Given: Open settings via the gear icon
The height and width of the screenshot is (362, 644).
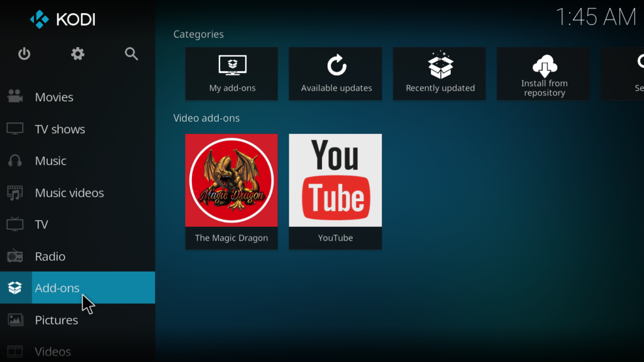Looking at the screenshot, I should tap(77, 54).
